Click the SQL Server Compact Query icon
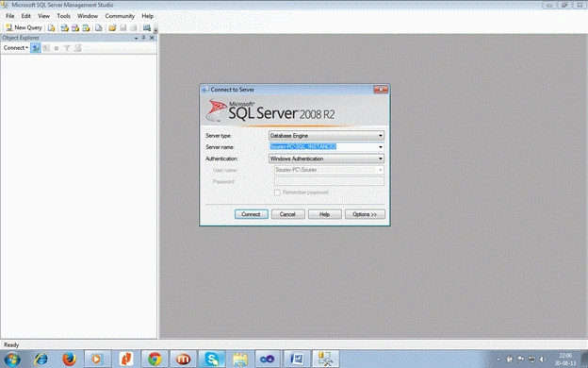 [x=99, y=27]
